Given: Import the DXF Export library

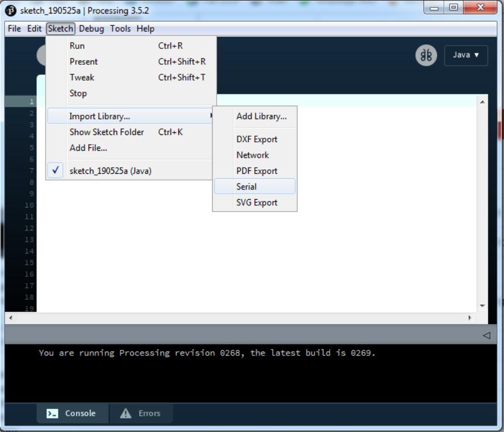Looking at the screenshot, I should tap(255, 139).
